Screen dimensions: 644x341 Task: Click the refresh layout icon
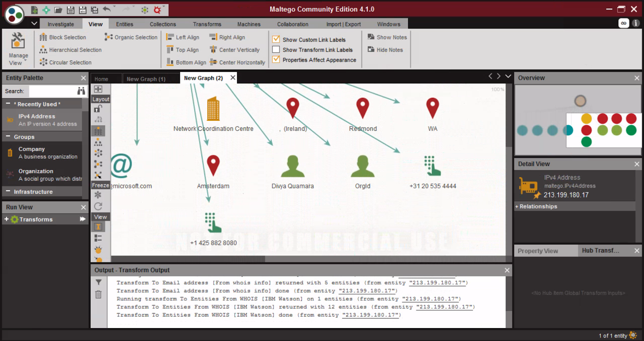coord(98,207)
